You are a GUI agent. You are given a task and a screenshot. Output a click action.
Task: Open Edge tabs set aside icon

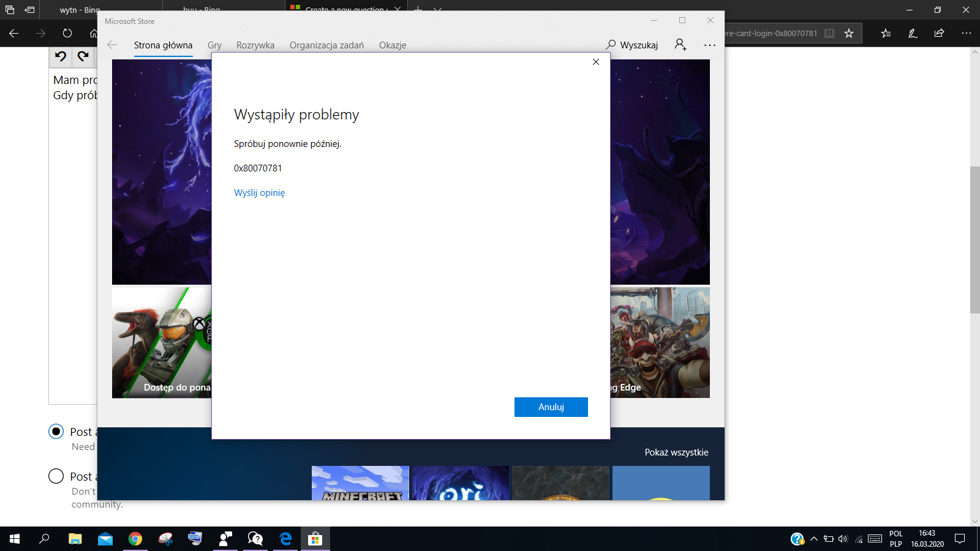[x=10, y=10]
